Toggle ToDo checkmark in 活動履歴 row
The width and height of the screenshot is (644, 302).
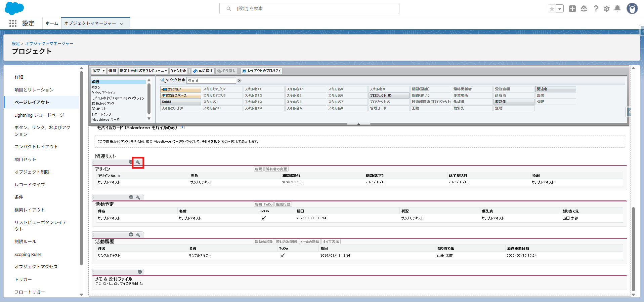pos(283,256)
